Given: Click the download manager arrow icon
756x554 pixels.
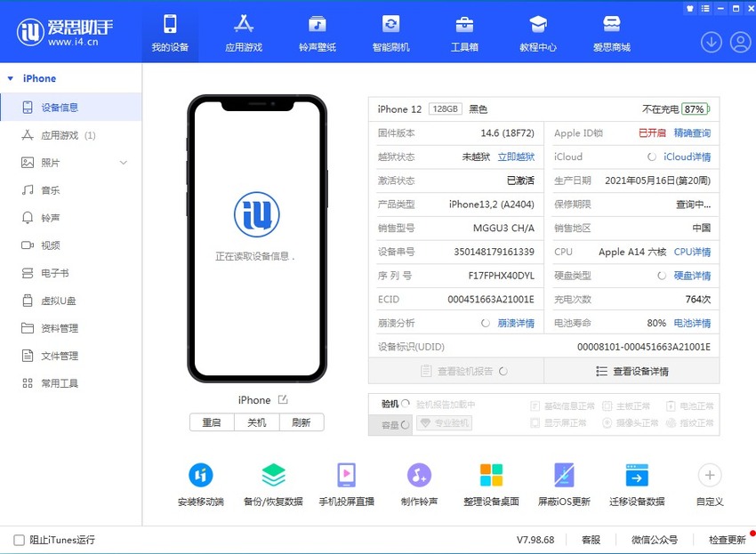Looking at the screenshot, I should (x=712, y=43).
